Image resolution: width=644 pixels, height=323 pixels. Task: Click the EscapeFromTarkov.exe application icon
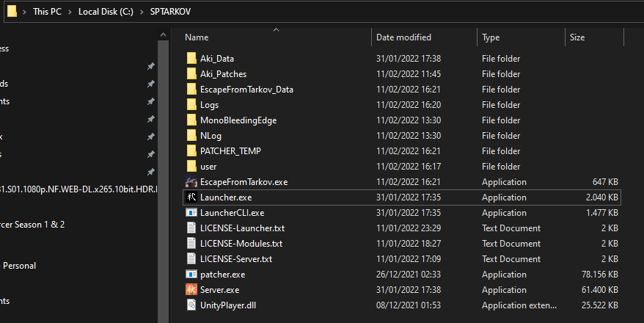[x=191, y=181]
